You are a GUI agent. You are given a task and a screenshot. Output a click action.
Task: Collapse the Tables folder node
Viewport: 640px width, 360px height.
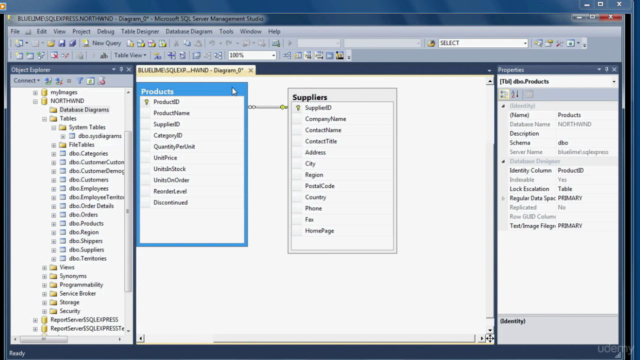(x=44, y=119)
